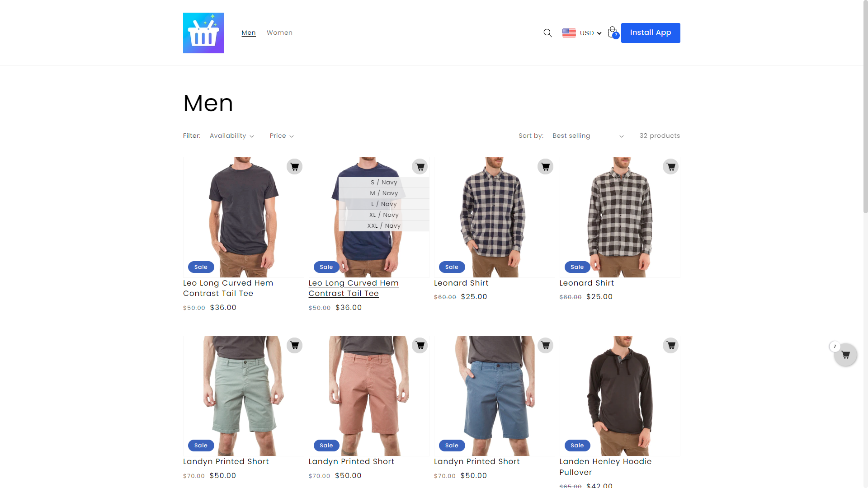Expand the Availability filter

232,136
